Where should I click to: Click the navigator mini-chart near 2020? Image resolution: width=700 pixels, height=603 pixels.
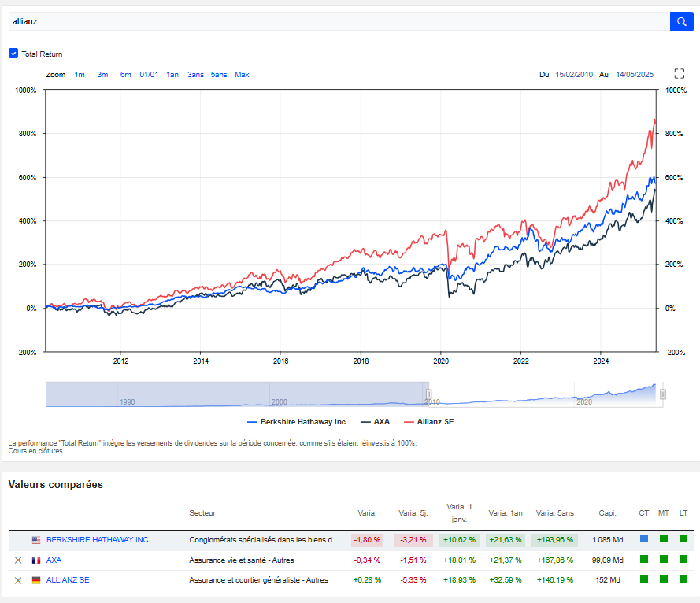click(584, 395)
